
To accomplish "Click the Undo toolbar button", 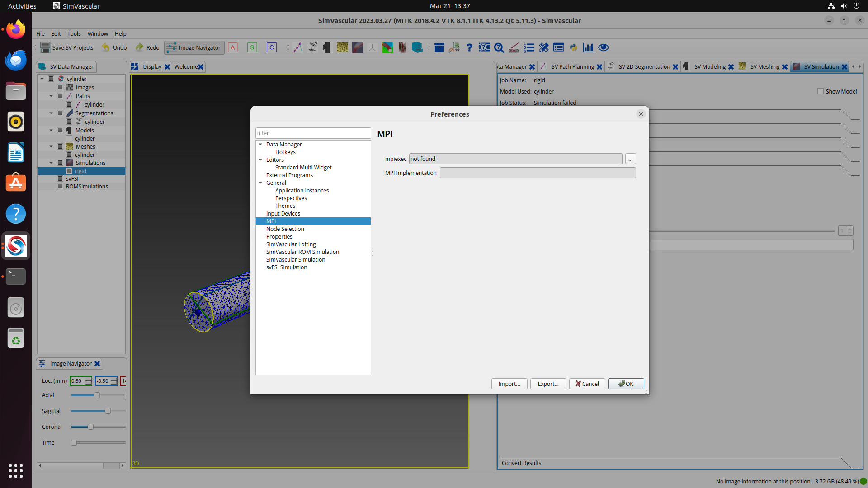I will click(114, 47).
